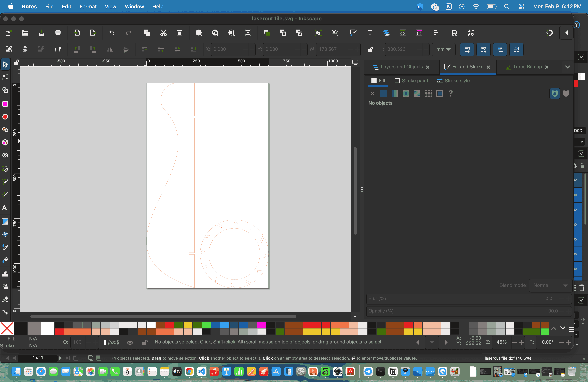Screen dimensions: 588x382
Task: Pick the Spiral drawing tool
Action: (5, 155)
